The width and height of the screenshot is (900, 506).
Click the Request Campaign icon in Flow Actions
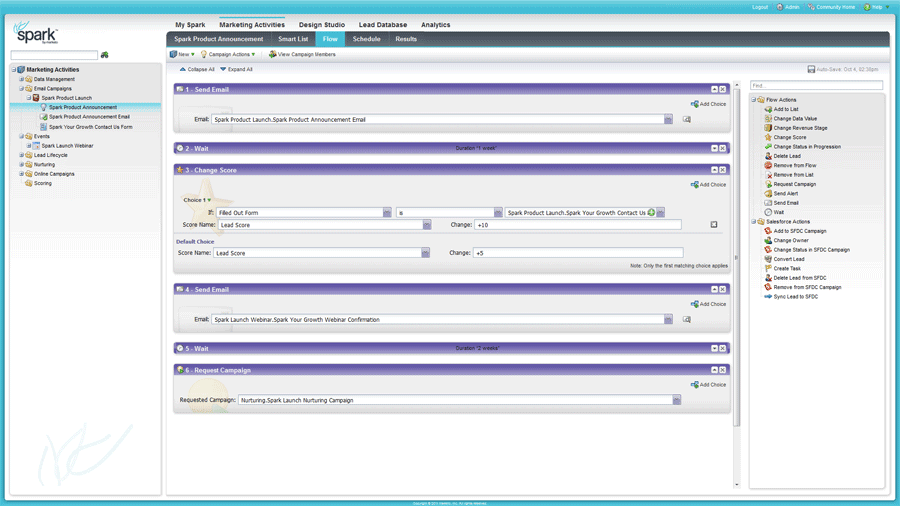(768, 184)
